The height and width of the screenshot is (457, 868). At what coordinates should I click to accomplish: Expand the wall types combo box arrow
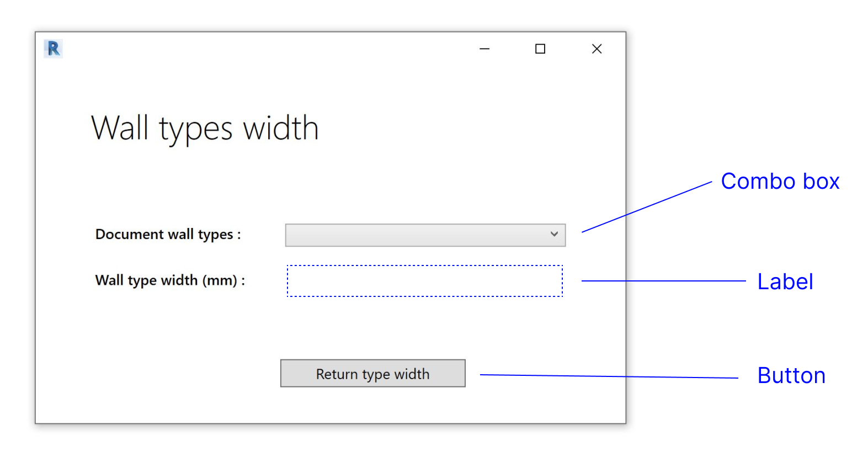554,235
